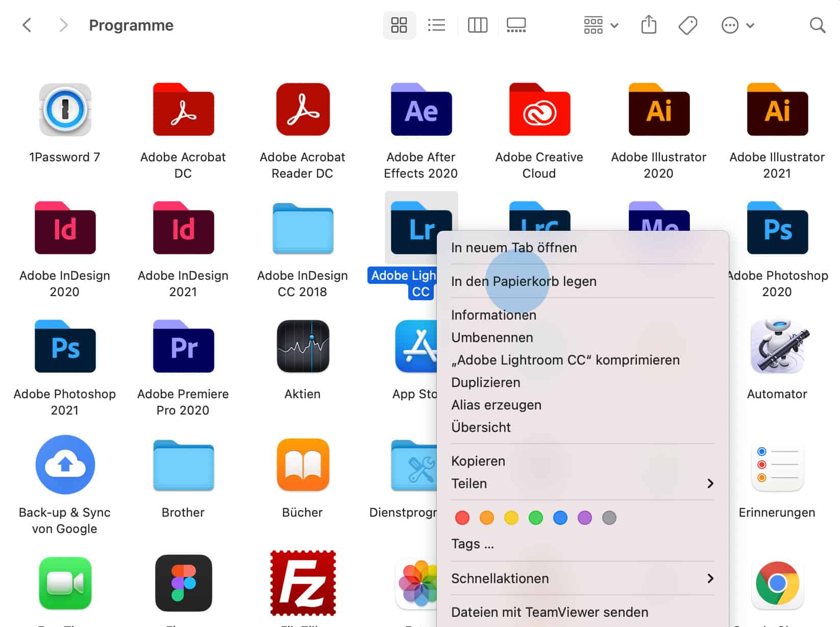
Task: Select Adobe Creative Cloud folder
Action: coord(539,109)
